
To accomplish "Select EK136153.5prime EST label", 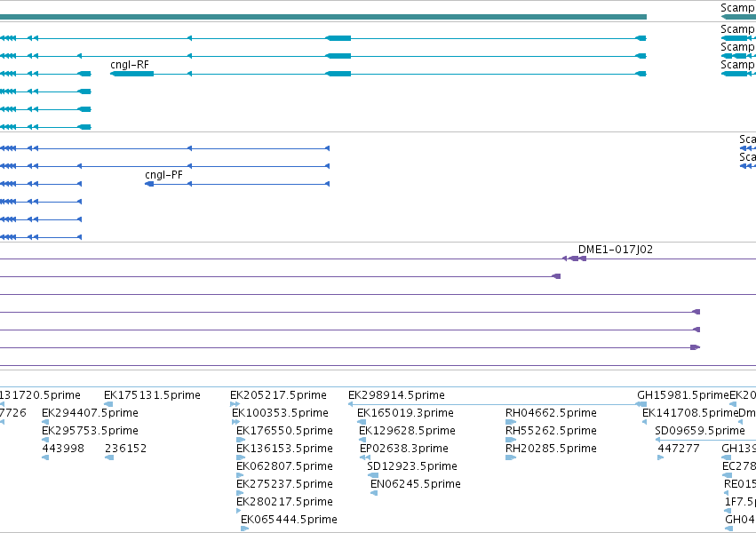I will pyautogui.click(x=284, y=449).
